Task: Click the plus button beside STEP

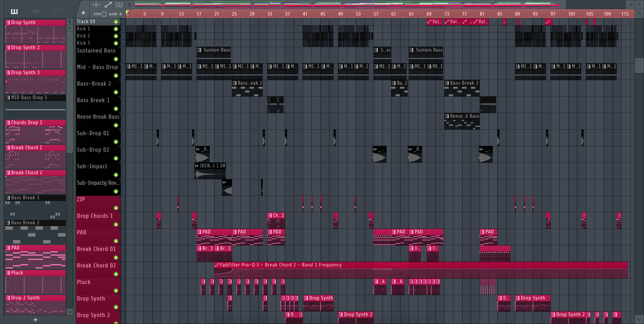Action: (x=83, y=13)
